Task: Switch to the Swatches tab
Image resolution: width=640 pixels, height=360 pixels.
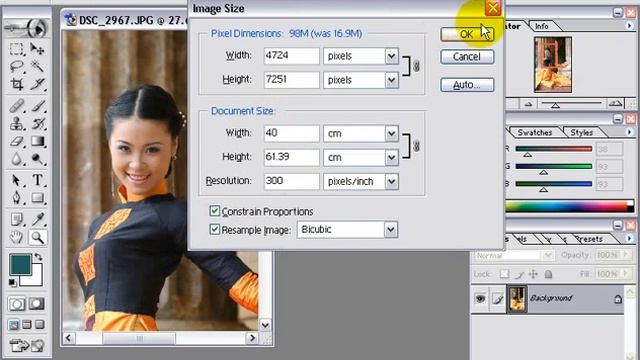Action: pos(534,133)
